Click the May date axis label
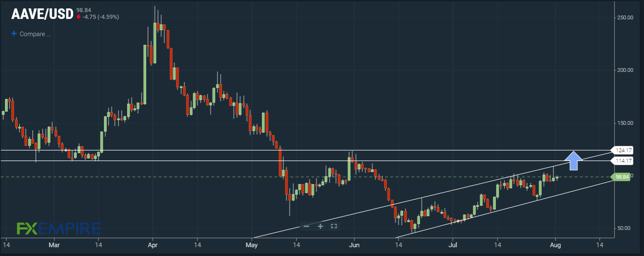Viewport: 644px width, 256px height. 251,244
